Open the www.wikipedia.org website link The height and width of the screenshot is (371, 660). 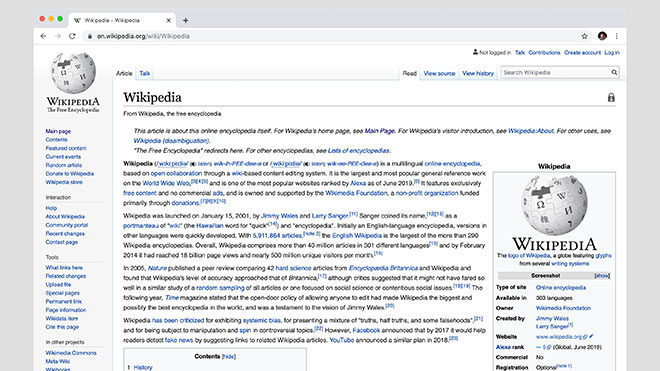coord(559,337)
